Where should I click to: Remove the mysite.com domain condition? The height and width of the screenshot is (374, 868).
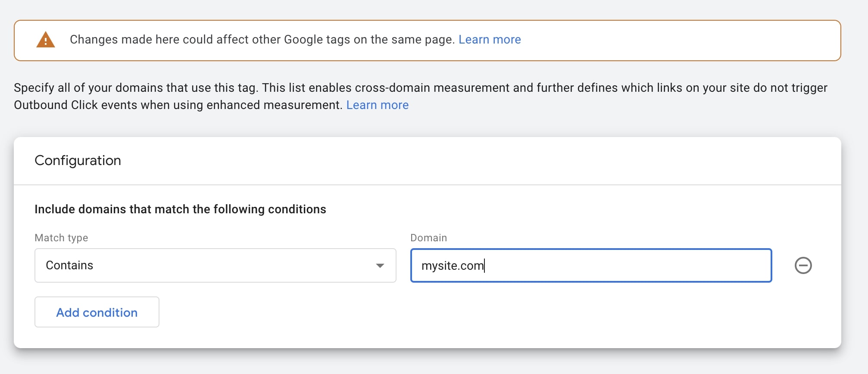click(803, 265)
